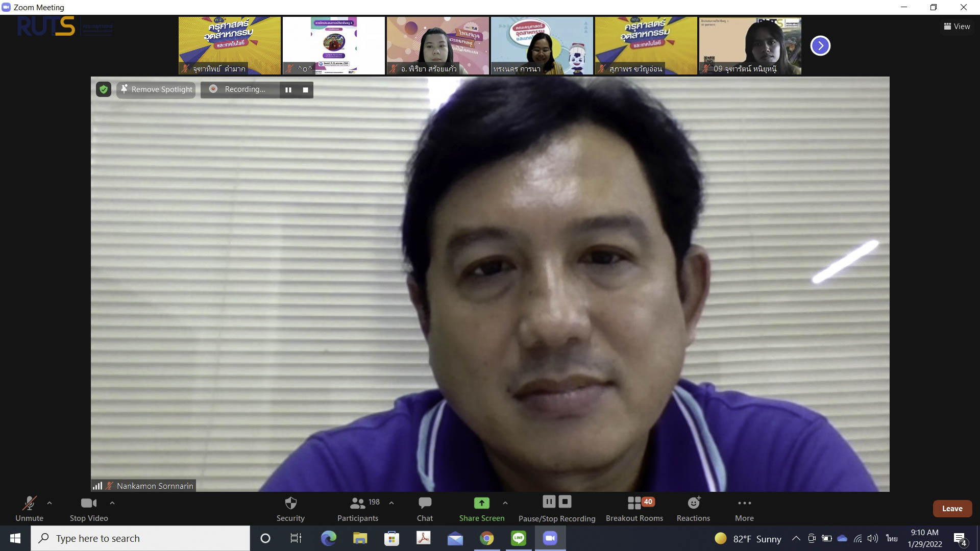Open the Mail app from the taskbar
This screenshot has height=551, width=980.
click(455, 538)
